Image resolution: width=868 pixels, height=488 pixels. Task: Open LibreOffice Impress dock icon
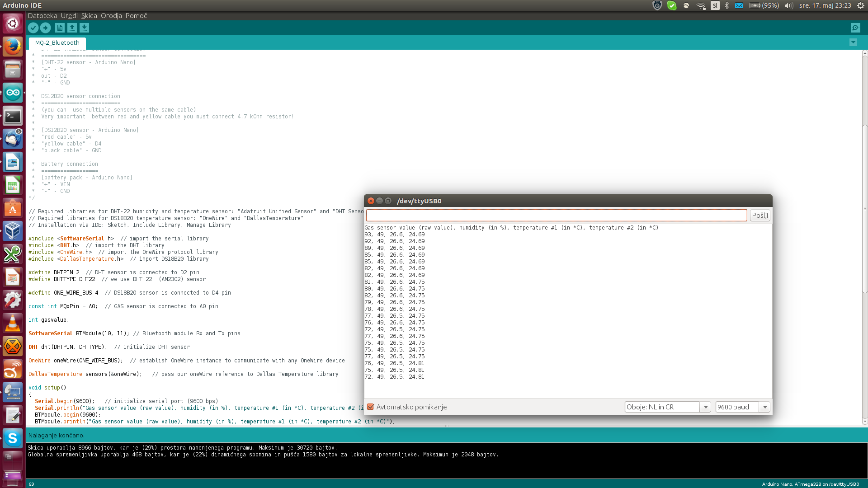click(x=13, y=277)
